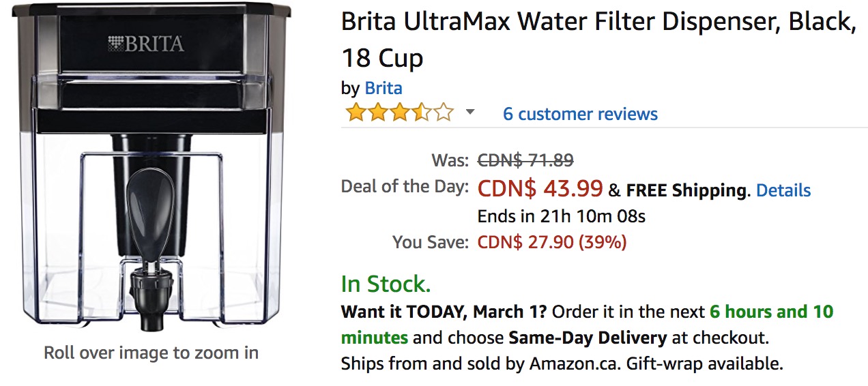Screen dimensions: 868x386
Task: Click the Want it TODAY, March 1 text
Action: (x=444, y=312)
